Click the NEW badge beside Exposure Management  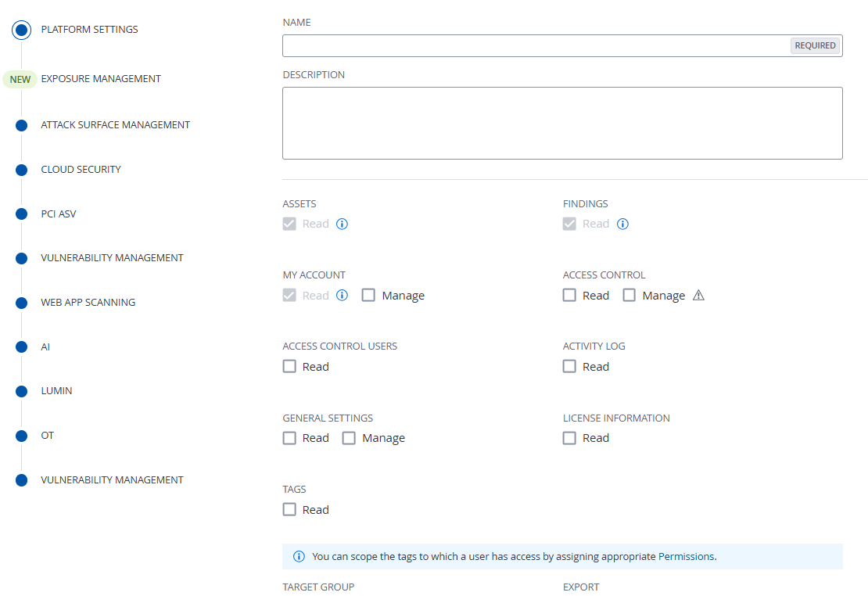tap(20, 79)
